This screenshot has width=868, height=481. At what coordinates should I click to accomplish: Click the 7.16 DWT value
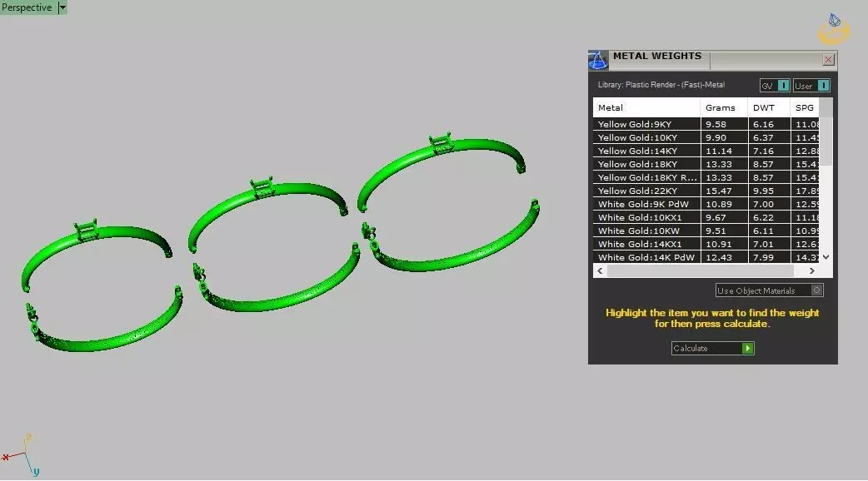763,151
